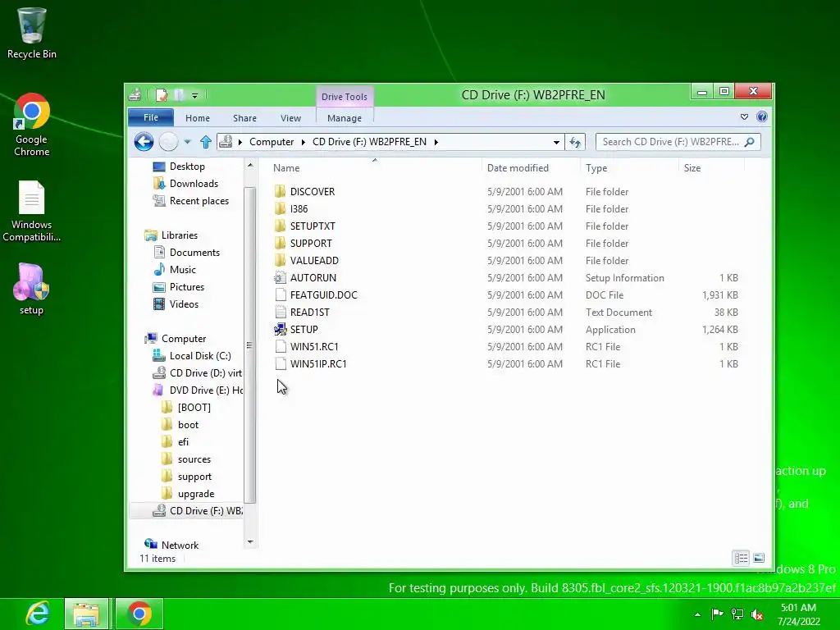Select Network in navigation pane
Screen dimensions: 840x630
180,545
